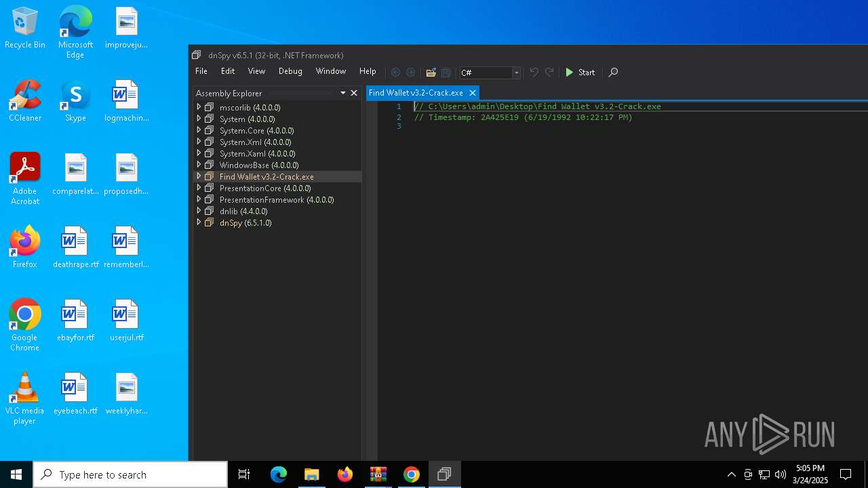868x488 pixels.
Task: Open the Debug menu
Action: [x=290, y=71]
